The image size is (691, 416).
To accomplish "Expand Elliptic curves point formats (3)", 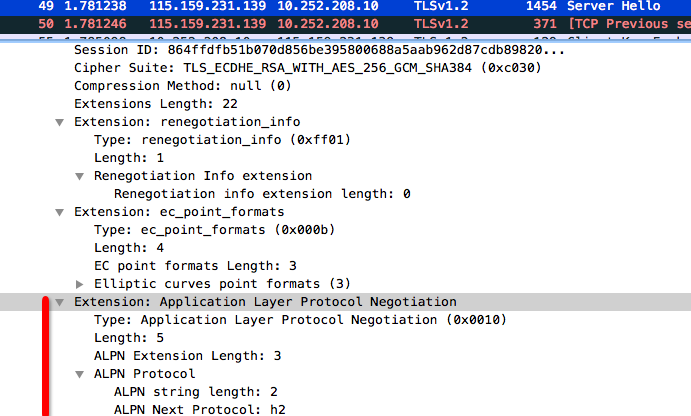I will click(x=79, y=284).
